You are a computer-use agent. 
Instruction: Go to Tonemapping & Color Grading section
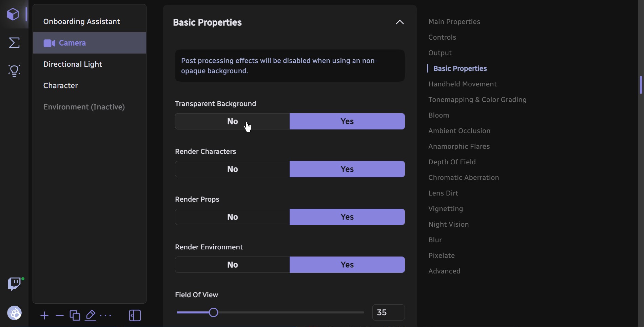pyautogui.click(x=477, y=100)
